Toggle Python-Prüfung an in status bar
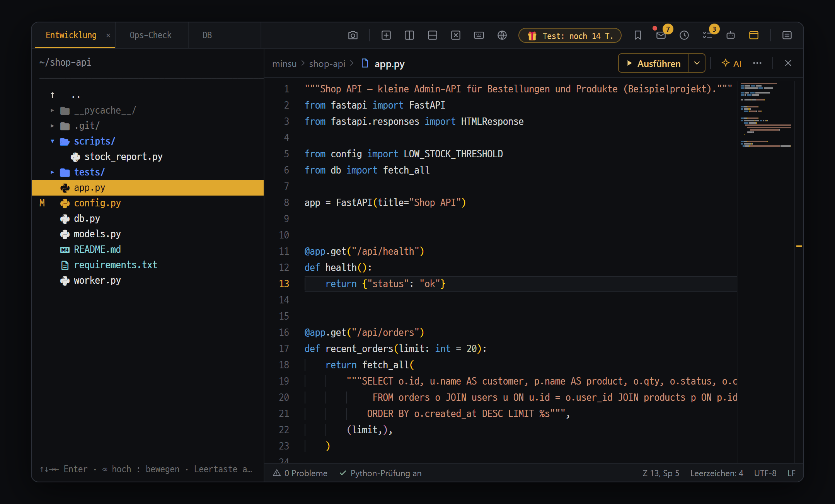Viewport: 835px width, 504px height. (380, 473)
